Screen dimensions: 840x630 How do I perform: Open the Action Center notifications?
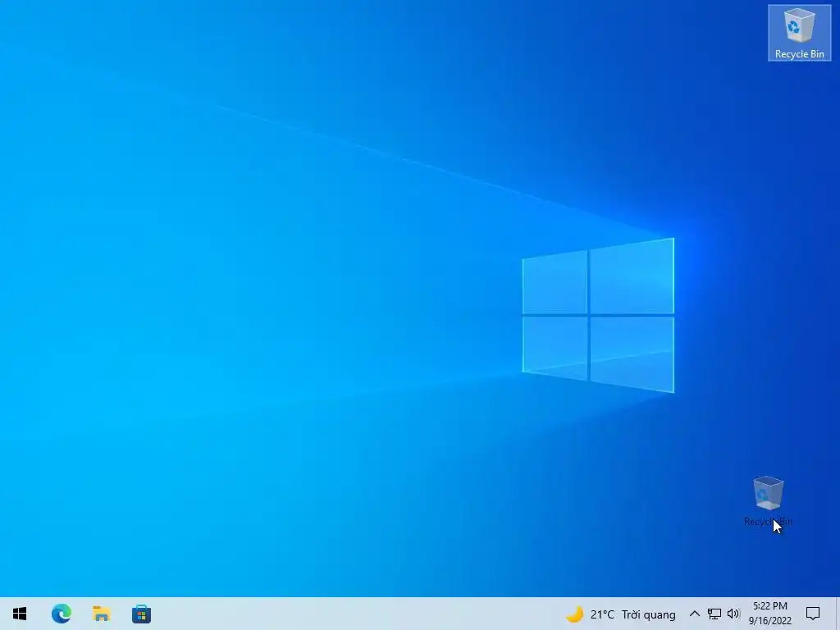point(813,614)
